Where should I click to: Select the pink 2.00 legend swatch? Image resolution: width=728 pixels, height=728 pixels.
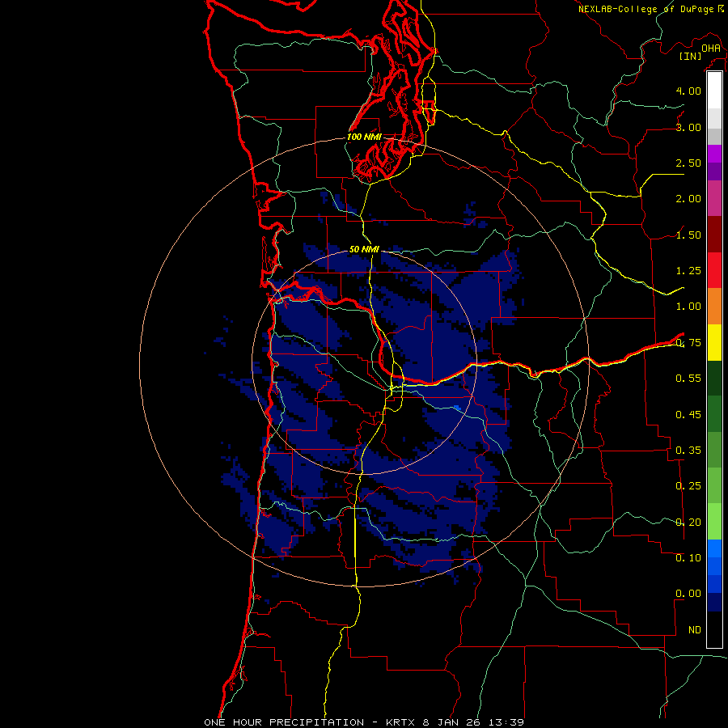pyautogui.click(x=714, y=198)
